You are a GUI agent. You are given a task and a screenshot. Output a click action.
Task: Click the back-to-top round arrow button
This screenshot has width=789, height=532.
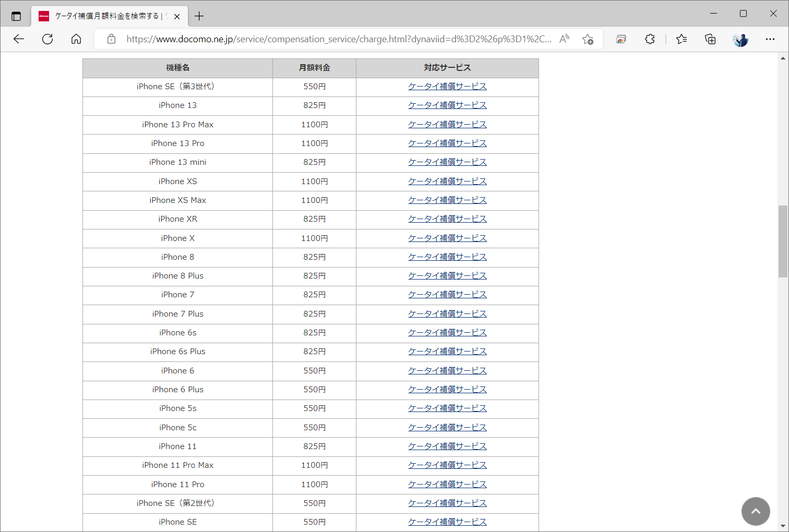point(756,511)
